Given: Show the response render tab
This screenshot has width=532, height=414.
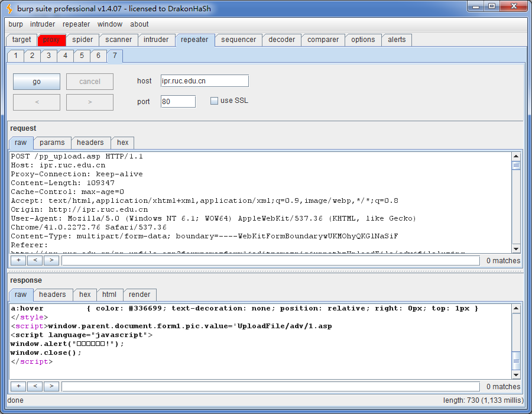Looking at the screenshot, I should click(140, 295).
